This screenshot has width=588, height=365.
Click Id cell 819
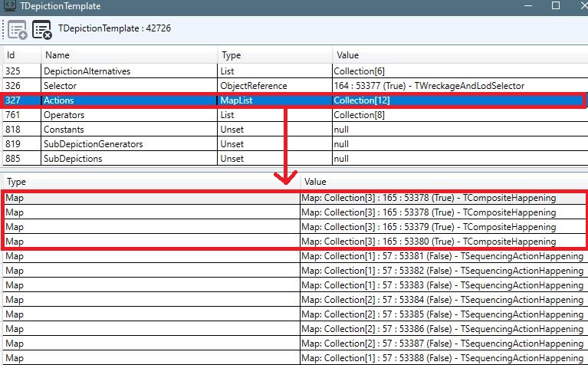point(21,144)
